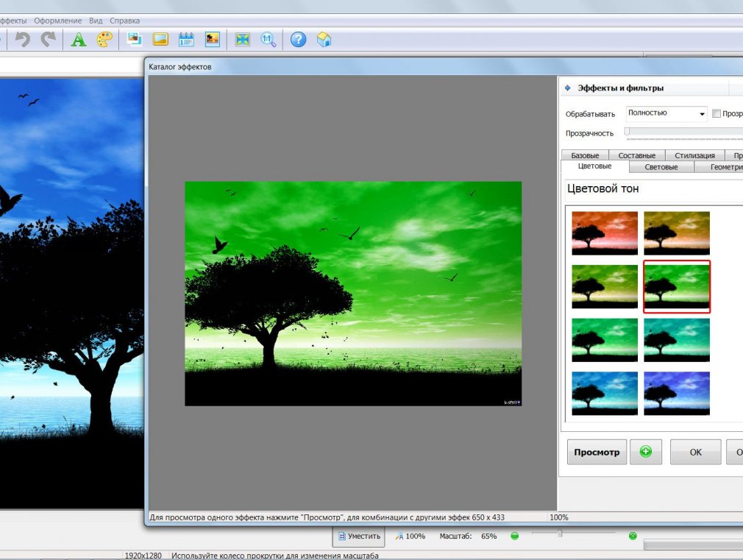Select the Цветовые tab
This screenshot has height=560, width=743.
coord(594,166)
